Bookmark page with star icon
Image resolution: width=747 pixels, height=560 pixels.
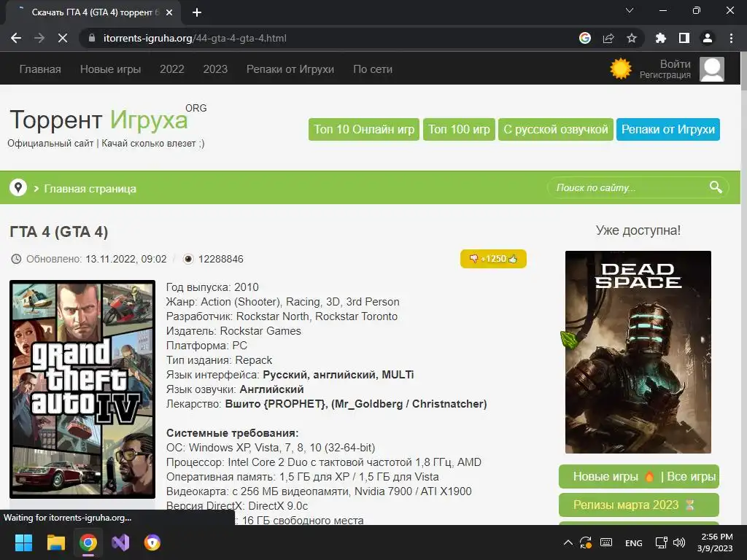[632, 38]
